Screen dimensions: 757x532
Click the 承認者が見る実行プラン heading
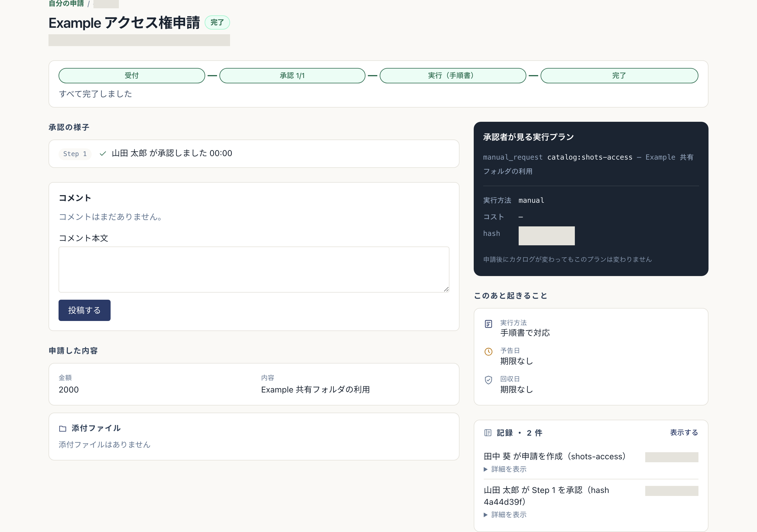pyautogui.click(x=528, y=137)
